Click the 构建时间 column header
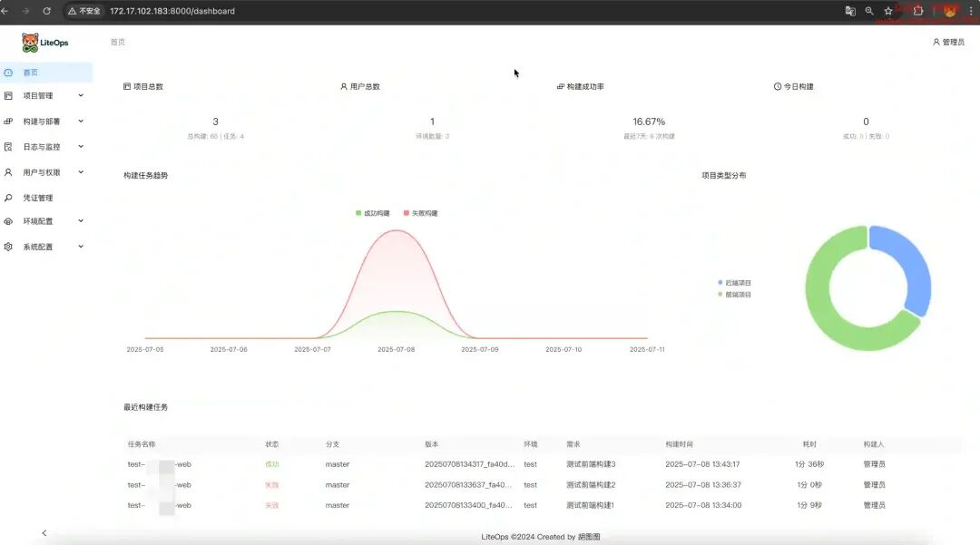 pyautogui.click(x=679, y=444)
